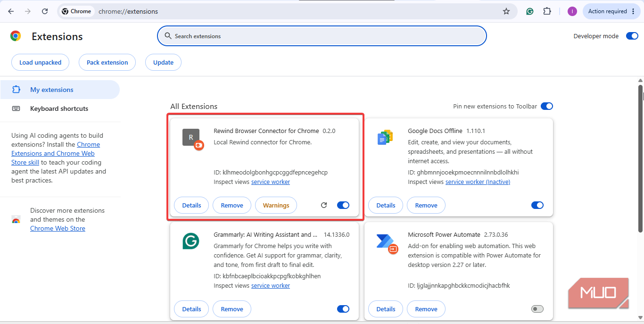Click Power Automate version 2.73.0.36 text
The width and height of the screenshot is (644, 324).
pyautogui.click(x=497, y=234)
